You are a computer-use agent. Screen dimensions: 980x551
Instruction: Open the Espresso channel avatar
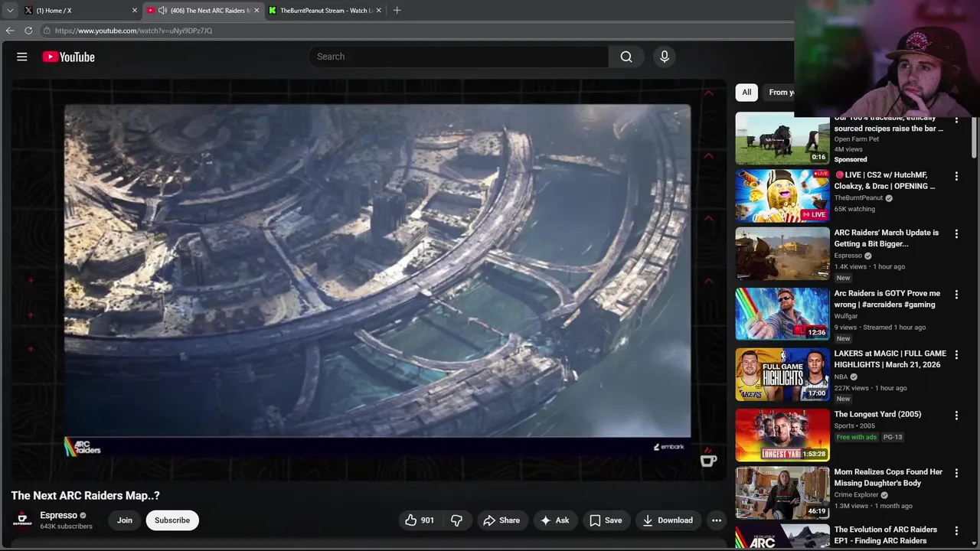(23, 520)
